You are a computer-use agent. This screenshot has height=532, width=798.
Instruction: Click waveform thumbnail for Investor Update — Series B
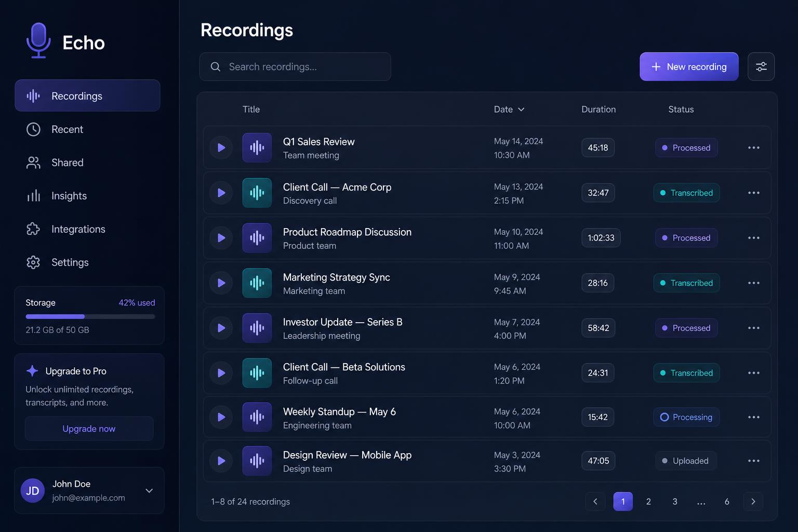(x=257, y=328)
